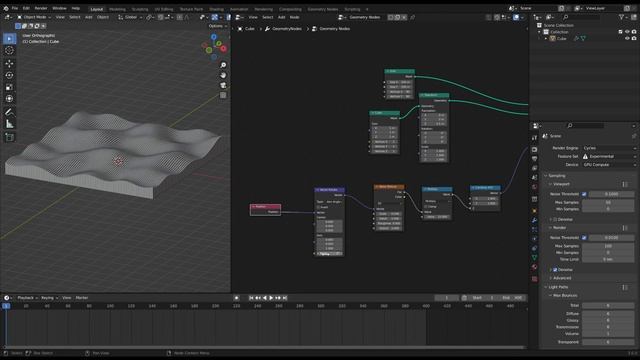Select the Measure tool
640x360 pixels.
coord(9,124)
